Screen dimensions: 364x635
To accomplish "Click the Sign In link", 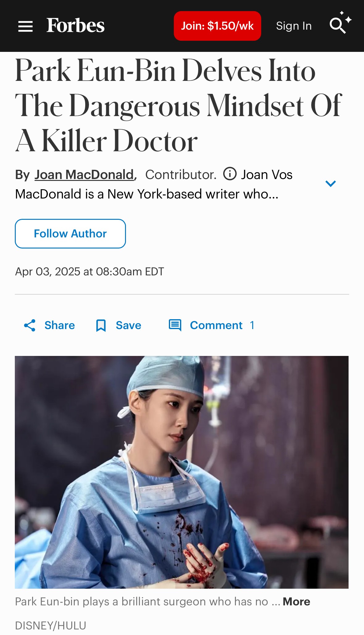I will pos(294,26).
